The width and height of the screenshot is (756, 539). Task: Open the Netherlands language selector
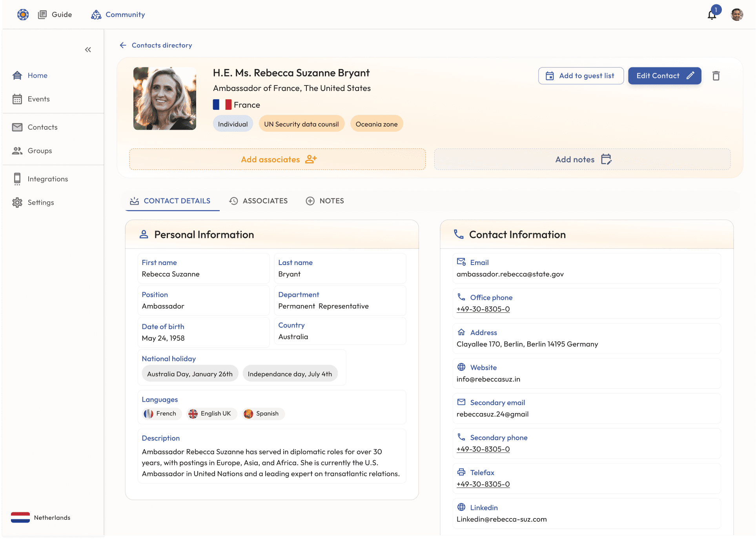click(41, 517)
